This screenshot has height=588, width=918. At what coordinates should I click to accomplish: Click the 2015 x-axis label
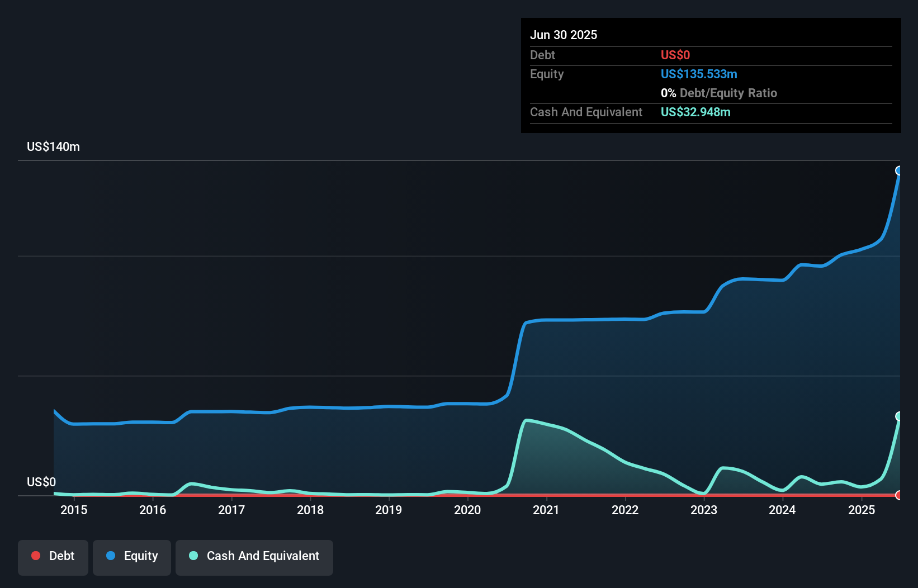[x=74, y=510]
